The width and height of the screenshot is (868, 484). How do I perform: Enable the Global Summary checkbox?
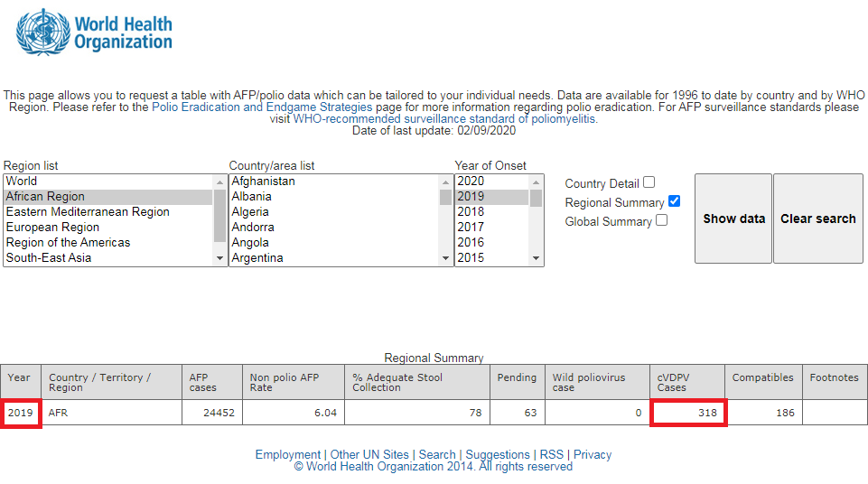[661, 220]
